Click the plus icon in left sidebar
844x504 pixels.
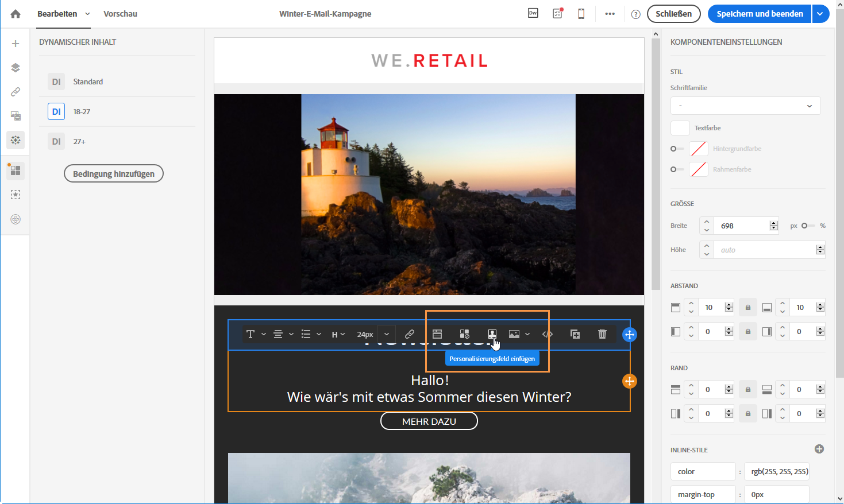pos(16,44)
